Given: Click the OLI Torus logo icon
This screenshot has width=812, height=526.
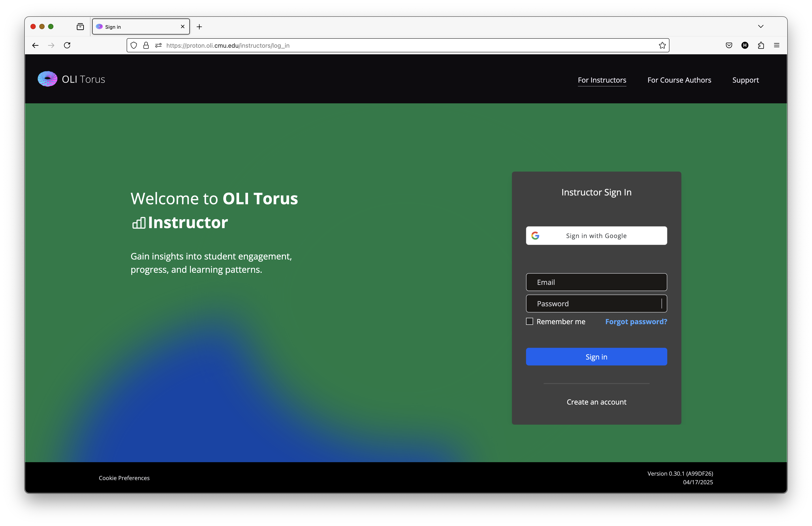Looking at the screenshot, I should 47,79.
